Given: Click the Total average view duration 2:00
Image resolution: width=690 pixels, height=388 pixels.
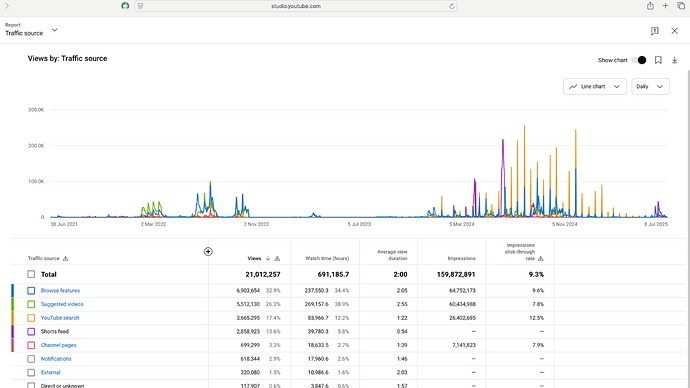Looking at the screenshot, I should point(400,275).
